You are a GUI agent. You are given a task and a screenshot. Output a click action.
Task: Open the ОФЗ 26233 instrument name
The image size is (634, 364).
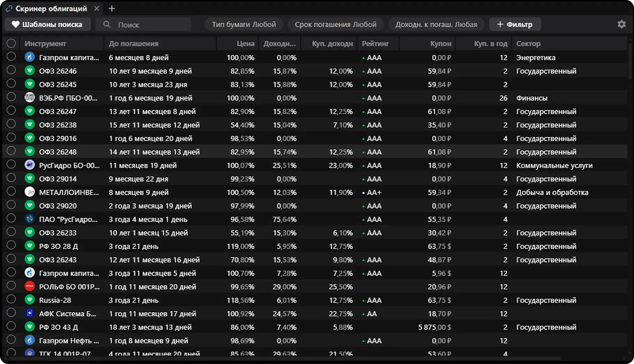(x=58, y=233)
